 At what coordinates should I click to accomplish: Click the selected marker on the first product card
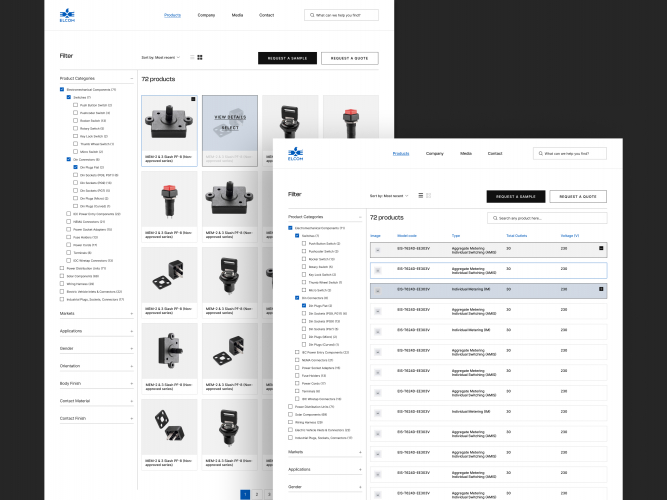click(193, 99)
